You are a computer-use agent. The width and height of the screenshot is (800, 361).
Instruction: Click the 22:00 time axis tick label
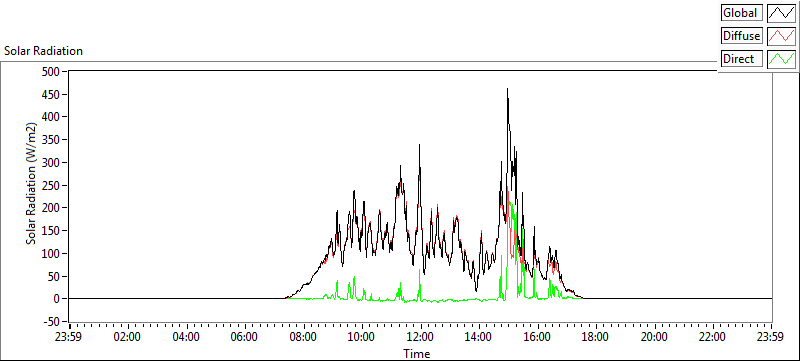pyautogui.click(x=712, y=337)
